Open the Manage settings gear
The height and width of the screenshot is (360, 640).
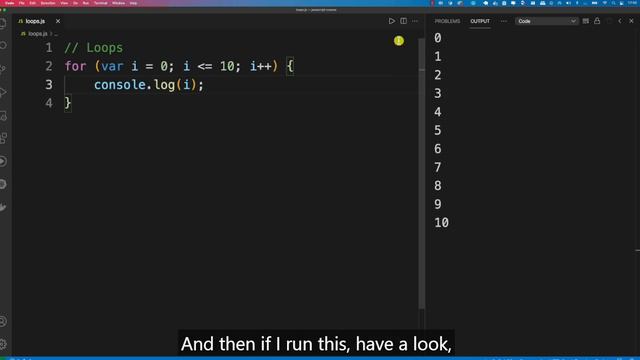tap(3, 344)
